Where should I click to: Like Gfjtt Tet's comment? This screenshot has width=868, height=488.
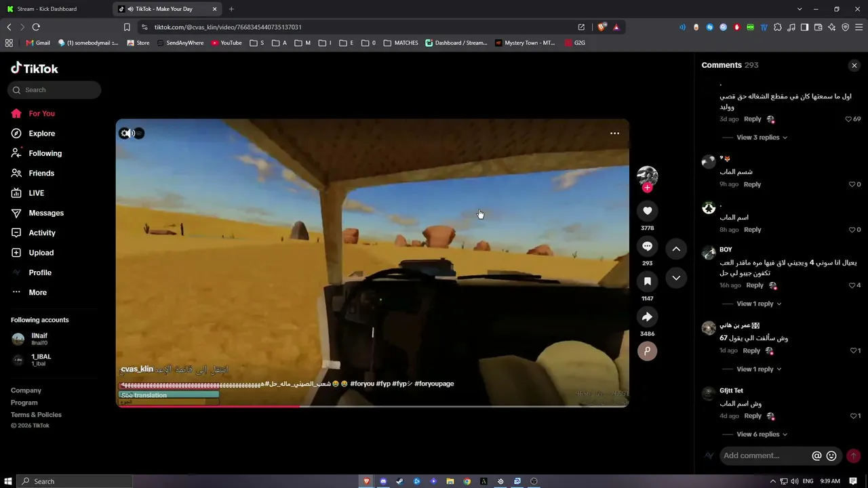pos(853,416)
